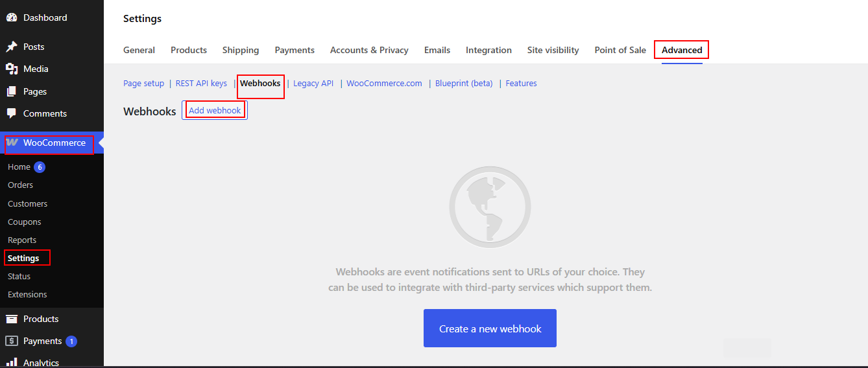Click the Products archive box icon
868x368 pixels.
click(11, 319)
